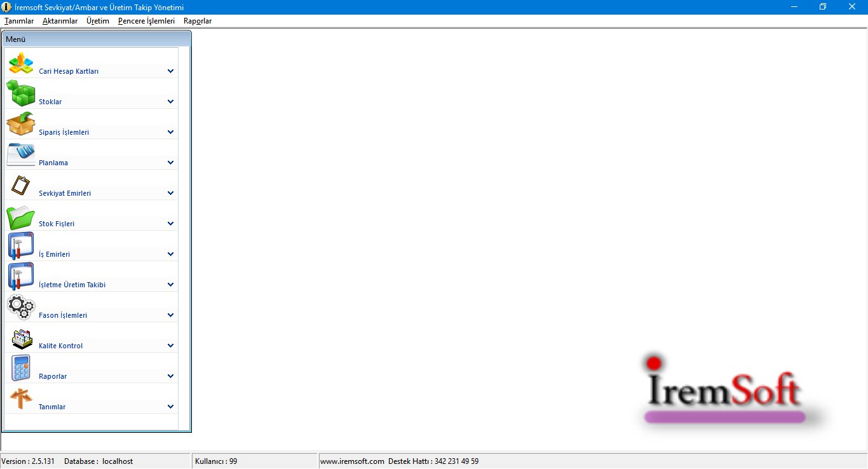Expand Fason İşlemleri chevron
Image resolution: width=868 pixels, height=469 pixels.
point(170,315)
